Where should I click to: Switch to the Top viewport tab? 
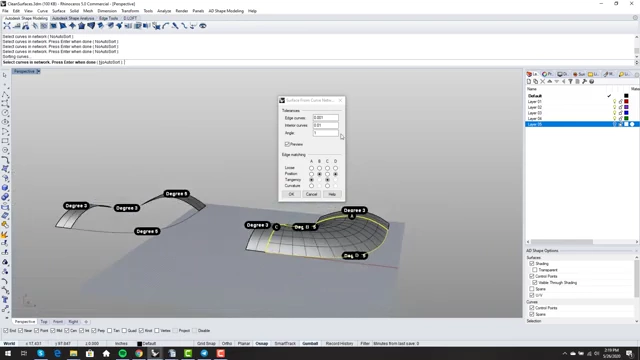44,322
